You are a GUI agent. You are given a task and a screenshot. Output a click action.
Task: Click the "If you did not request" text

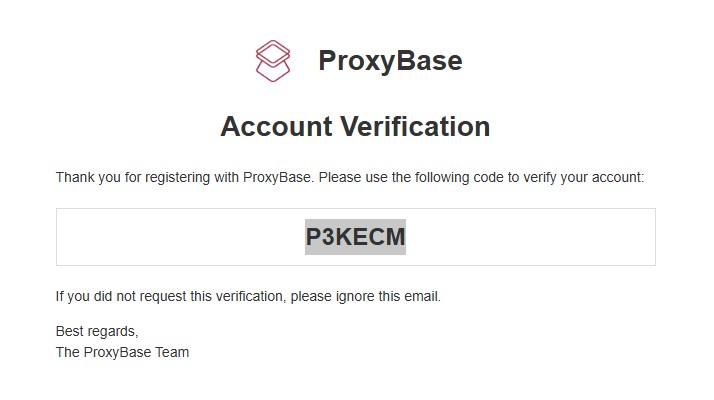120,297
